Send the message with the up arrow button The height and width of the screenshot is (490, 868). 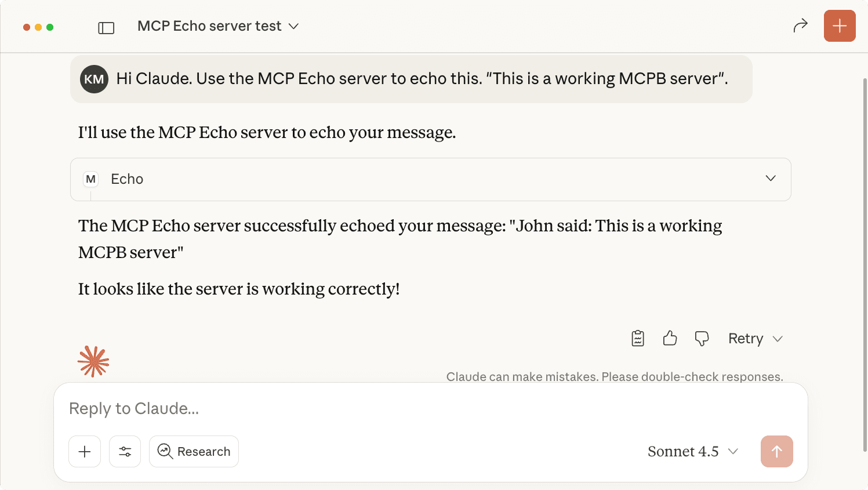click(x=776, y=451)
